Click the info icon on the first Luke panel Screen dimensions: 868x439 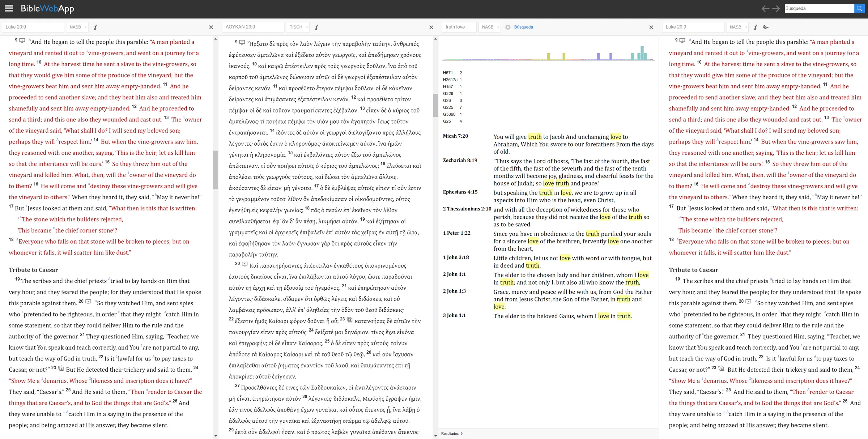[95, 27]
